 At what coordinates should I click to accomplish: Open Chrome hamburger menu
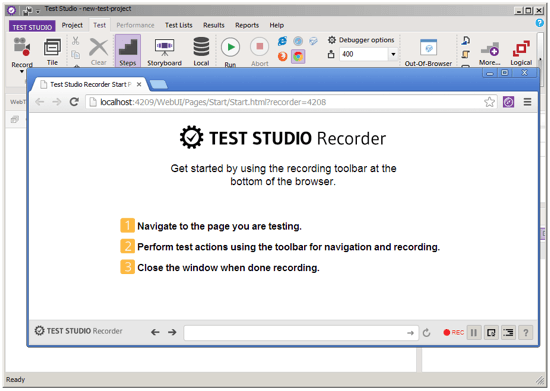pos(527,102)
